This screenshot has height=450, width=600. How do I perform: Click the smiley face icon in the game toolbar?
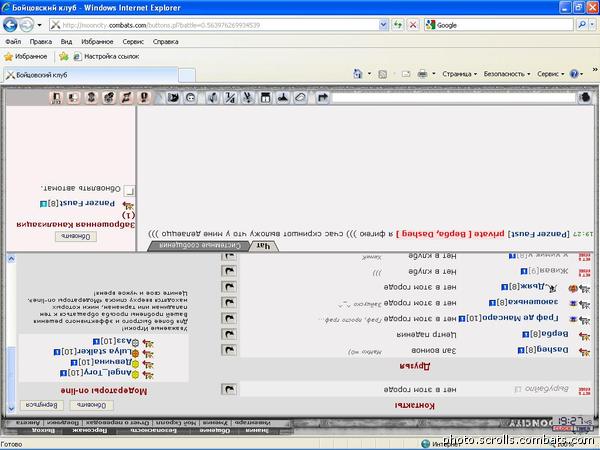click(191, 98)
